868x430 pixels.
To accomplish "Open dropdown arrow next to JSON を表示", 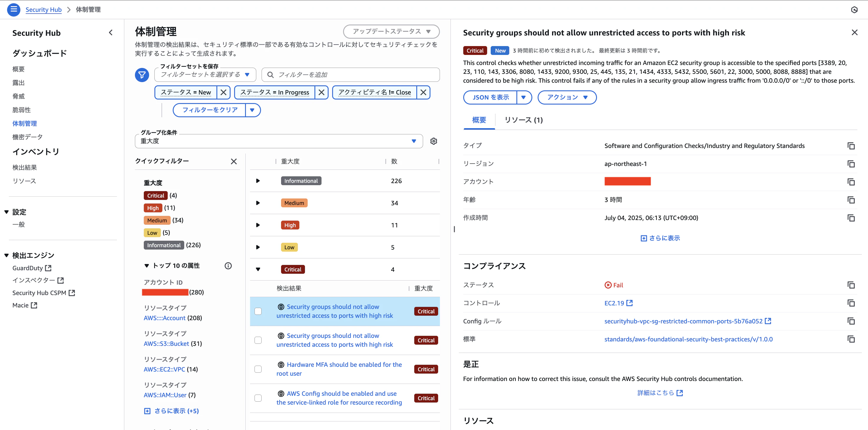I will (x=524, y=97).
